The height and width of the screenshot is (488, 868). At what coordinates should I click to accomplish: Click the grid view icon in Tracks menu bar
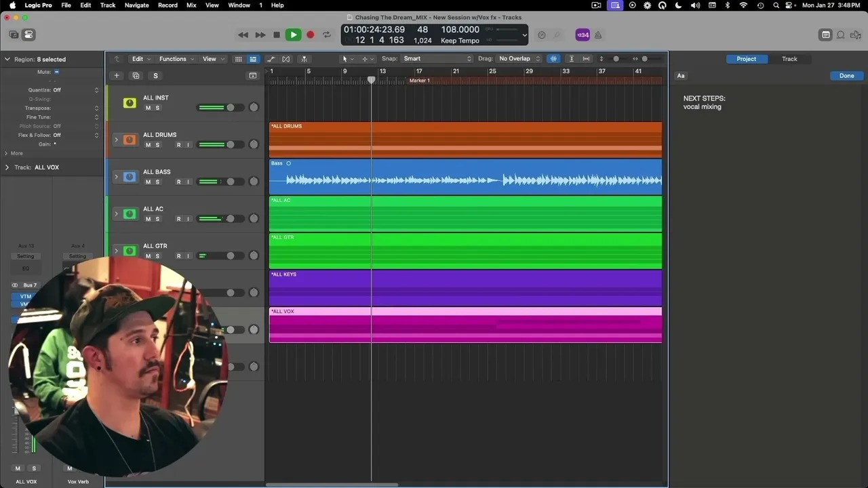point(239,59)
